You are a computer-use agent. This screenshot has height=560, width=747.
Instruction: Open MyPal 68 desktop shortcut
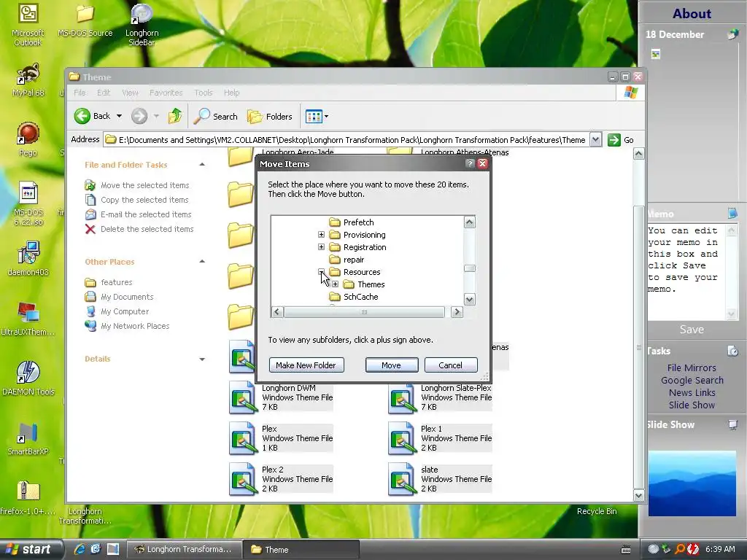[28, 80]
